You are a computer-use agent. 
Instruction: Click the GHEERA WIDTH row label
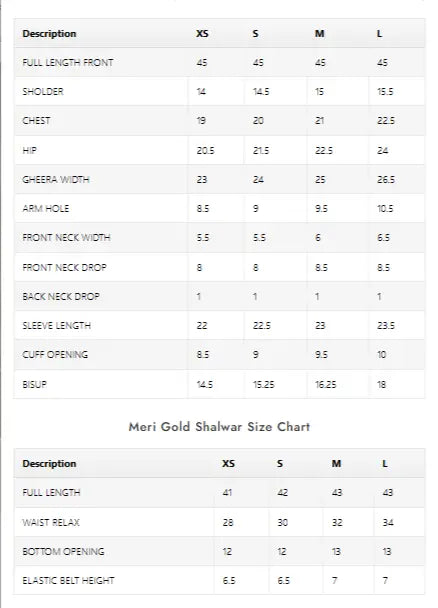pyautogui.click(x=56, y=180)
